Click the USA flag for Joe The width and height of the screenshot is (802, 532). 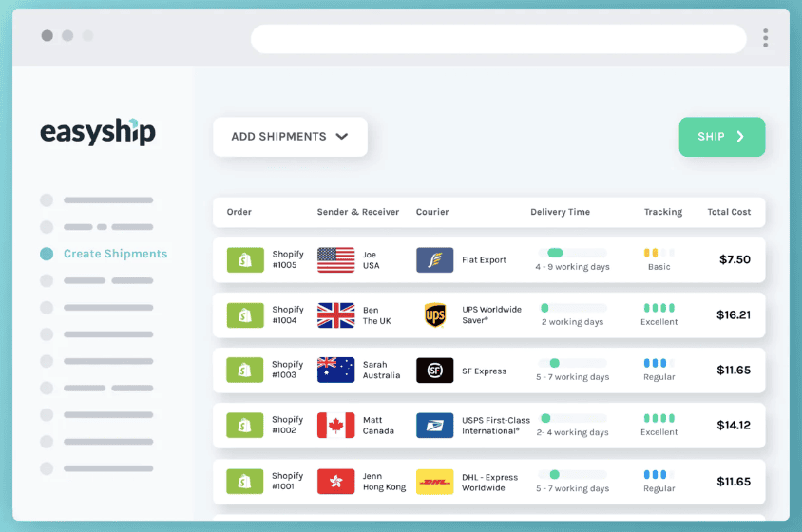pos(335,260)
